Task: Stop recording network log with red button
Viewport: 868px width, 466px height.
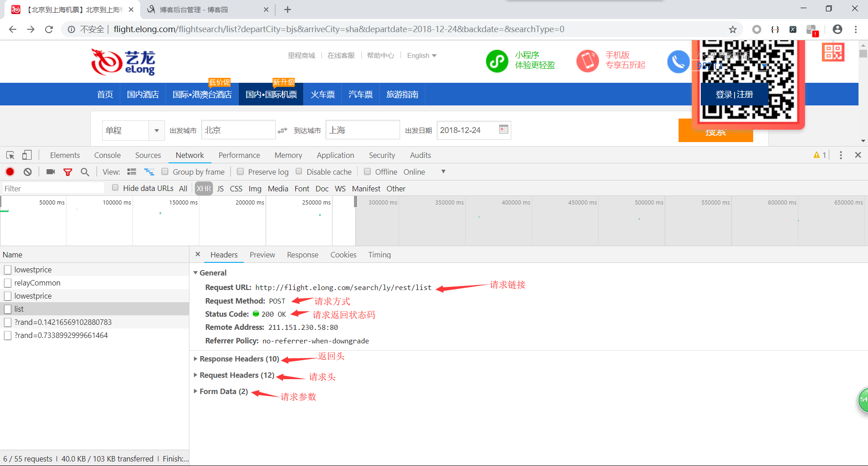Action: pyautogui.click(x=10, y=172)
